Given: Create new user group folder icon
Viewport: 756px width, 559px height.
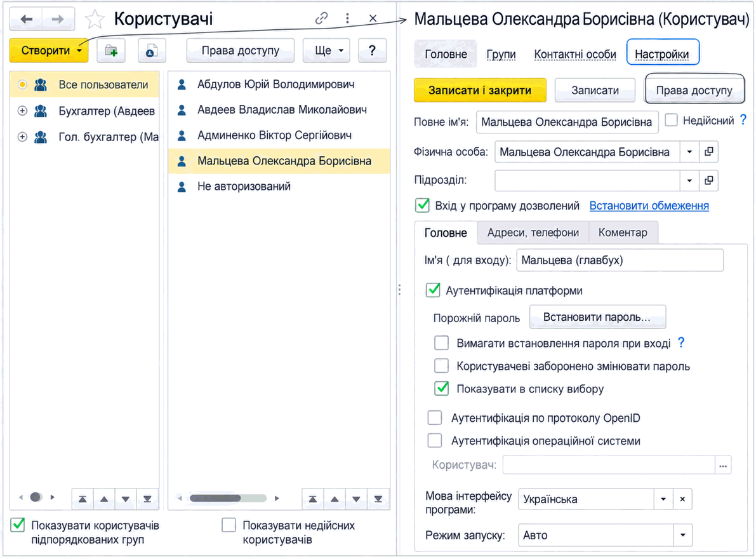Looking at the screenshot, I should tap(111, 51).
